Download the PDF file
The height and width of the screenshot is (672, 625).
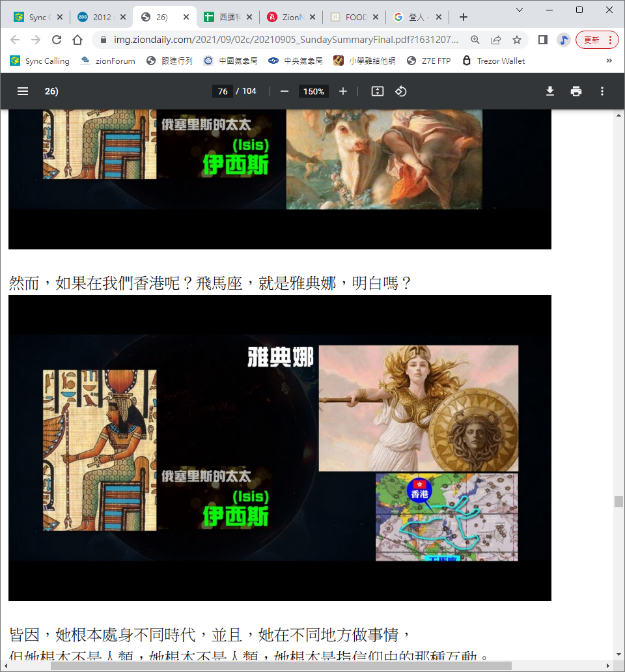(x=550, y=91)
